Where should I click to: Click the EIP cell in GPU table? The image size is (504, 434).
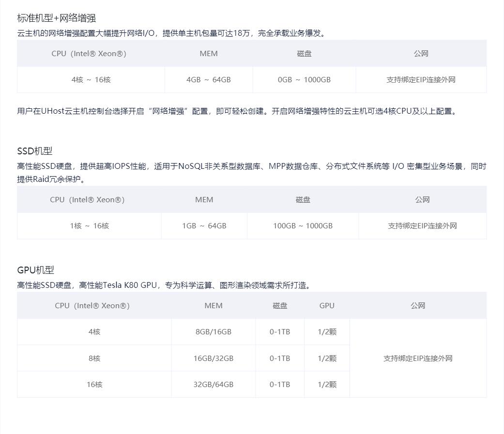(418, 359)
